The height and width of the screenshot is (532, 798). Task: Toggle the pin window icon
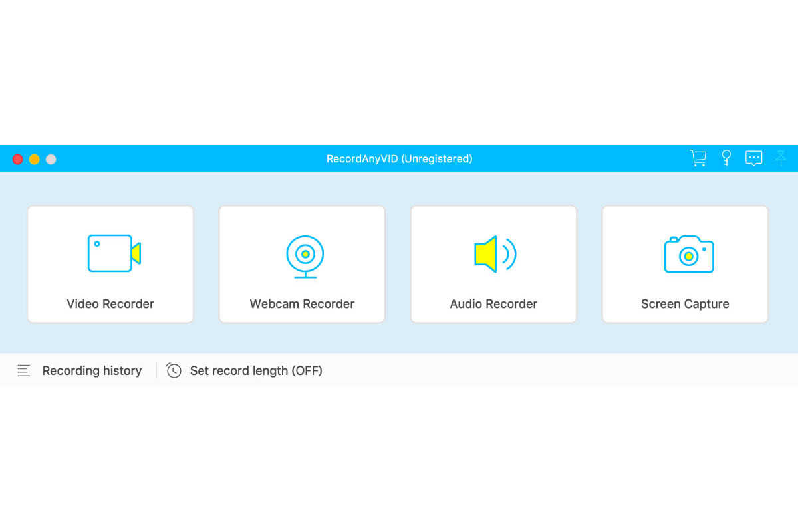781,158
